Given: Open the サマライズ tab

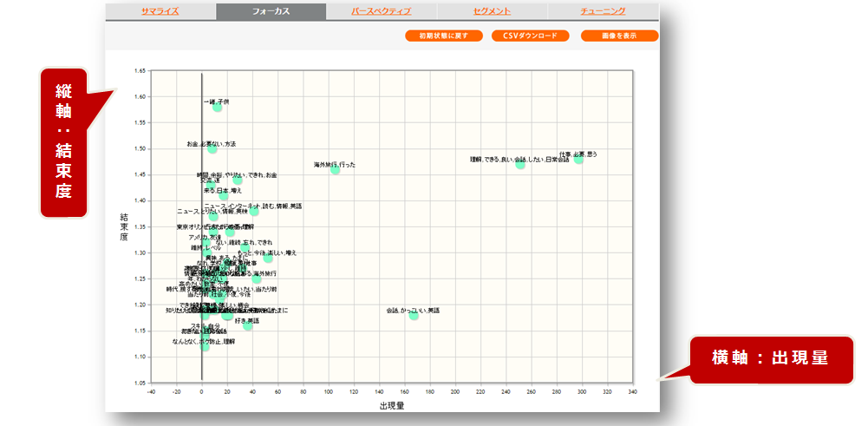Looking at the screenshot, I should [160, 11].
